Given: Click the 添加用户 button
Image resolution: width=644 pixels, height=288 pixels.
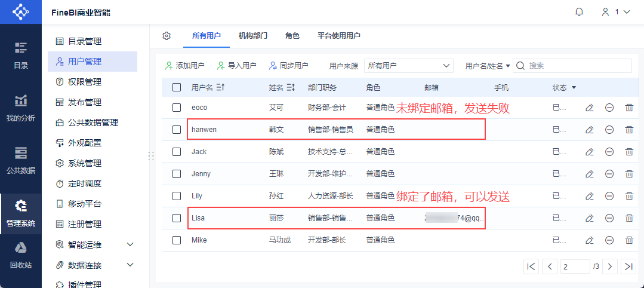Looking at the screenshot, I should click(185, 66).
